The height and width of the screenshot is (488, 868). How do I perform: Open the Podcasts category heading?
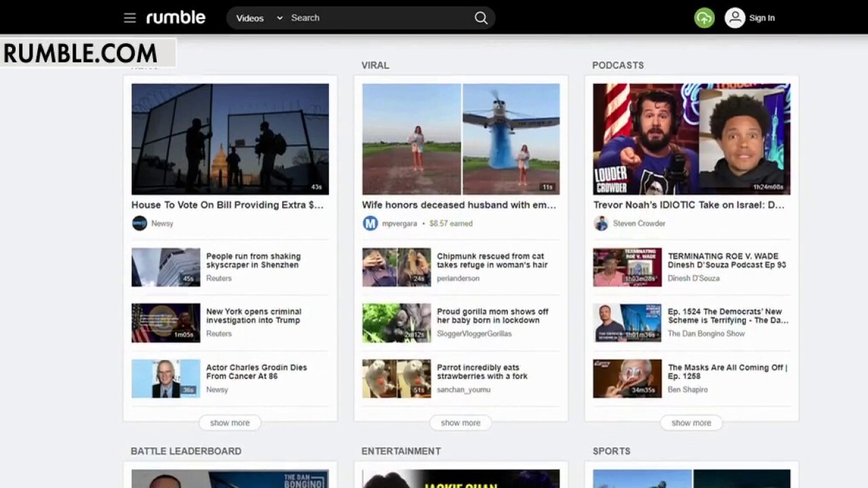(618, 65)
